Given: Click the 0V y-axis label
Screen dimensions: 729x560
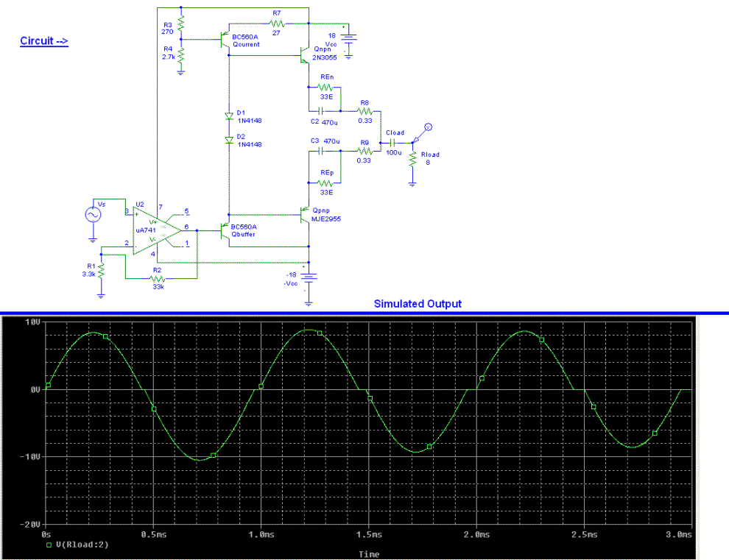Looking at the screenshot, I should tap(35, 390).
